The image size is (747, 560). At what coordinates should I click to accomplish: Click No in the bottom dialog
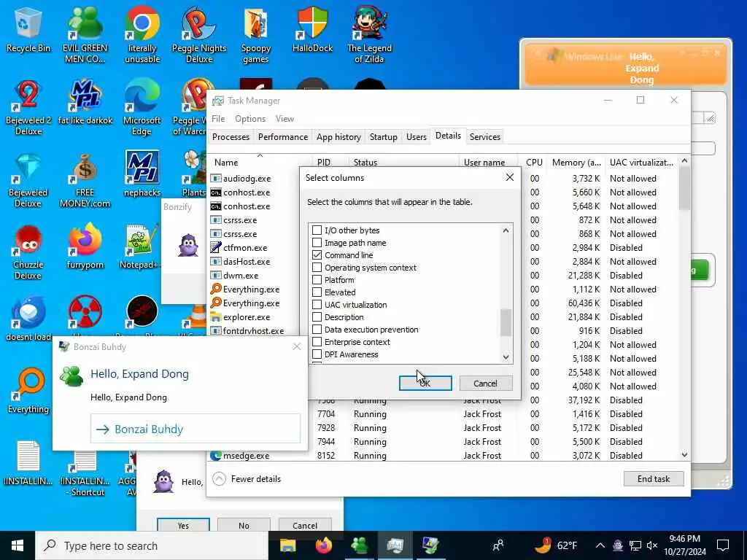[x=244, y=525]
